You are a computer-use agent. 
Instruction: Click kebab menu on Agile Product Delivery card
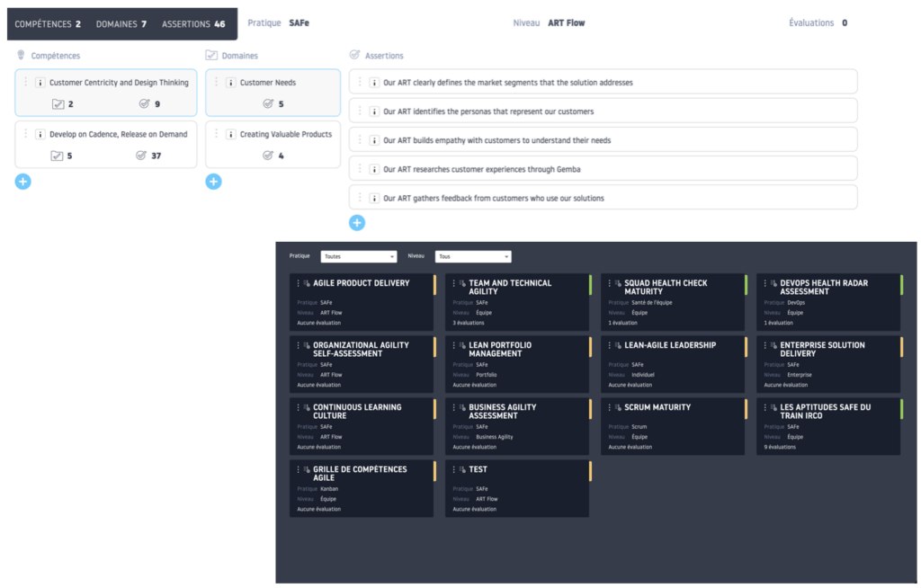click(x=298, y=283)
